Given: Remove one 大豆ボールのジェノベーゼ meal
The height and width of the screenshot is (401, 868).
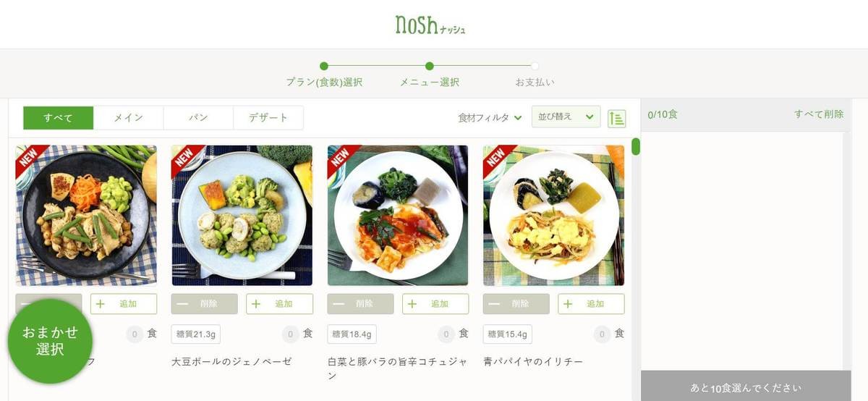Looking at the screenshot, I should [x=205, y=304].
